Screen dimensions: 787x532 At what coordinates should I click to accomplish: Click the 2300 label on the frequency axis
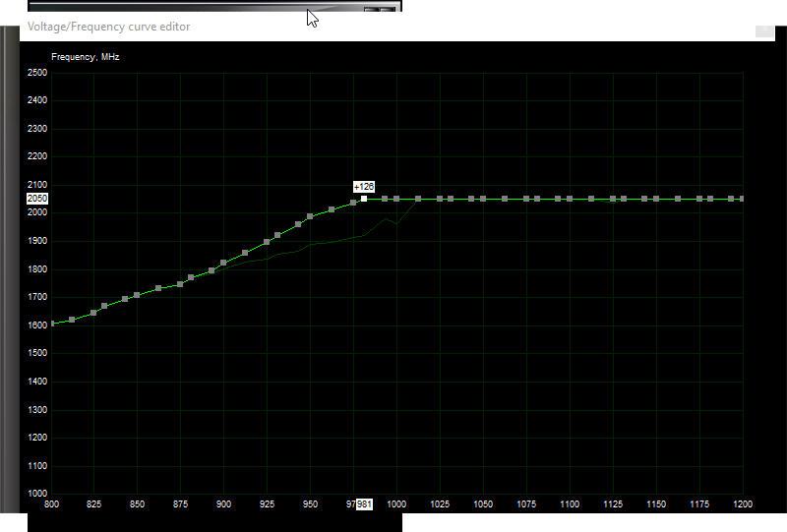point(37,129)
